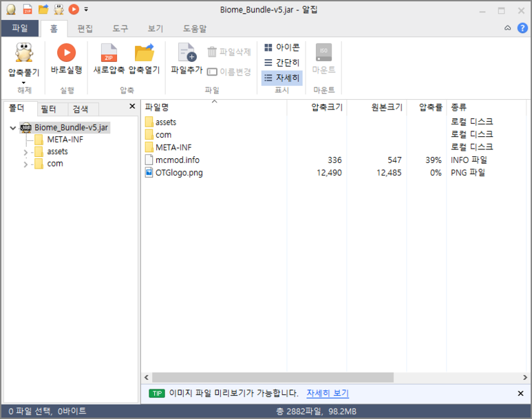This screenshot has height=419, width=532.
Task: Click the 새로압축 ZIP icon
Action: click(109, 52)
